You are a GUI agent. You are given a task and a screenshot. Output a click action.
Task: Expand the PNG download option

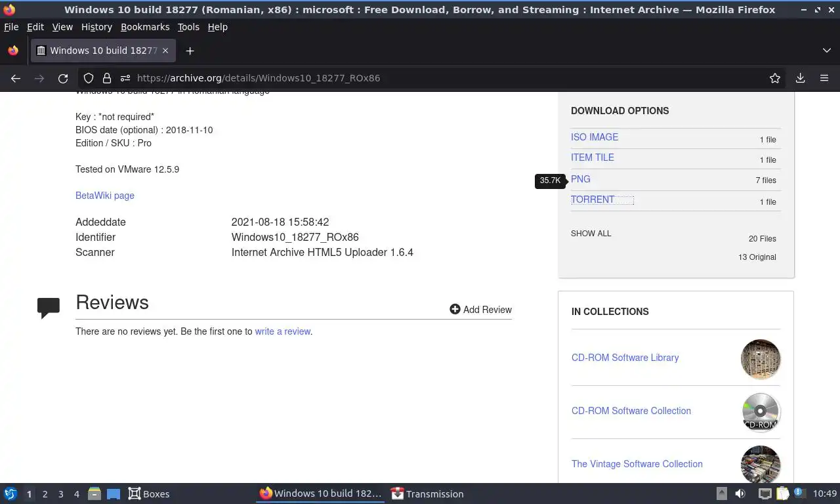pyautogui.click(x=581, y=179)
